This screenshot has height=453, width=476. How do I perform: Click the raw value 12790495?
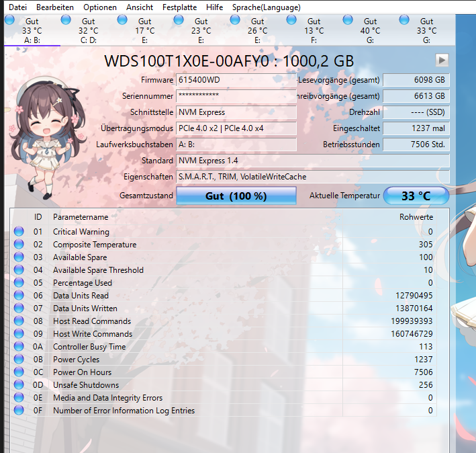(x=414, y=296)
